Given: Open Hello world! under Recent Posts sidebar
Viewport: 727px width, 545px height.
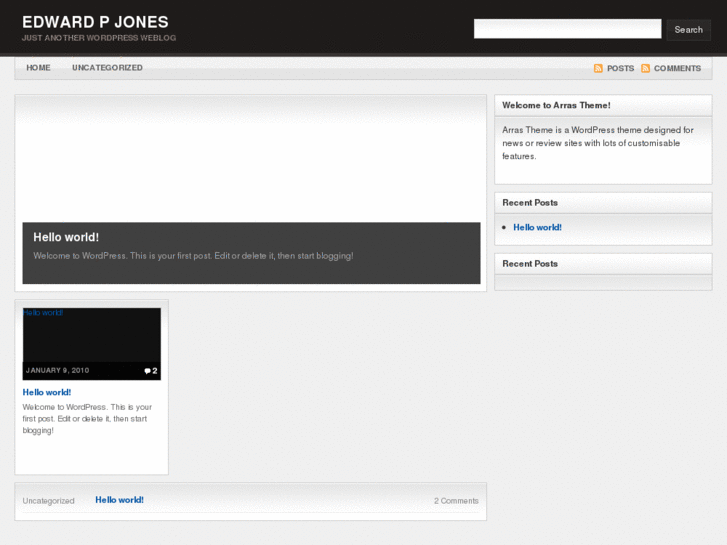Looking at the screenshot, I should 537,227.
